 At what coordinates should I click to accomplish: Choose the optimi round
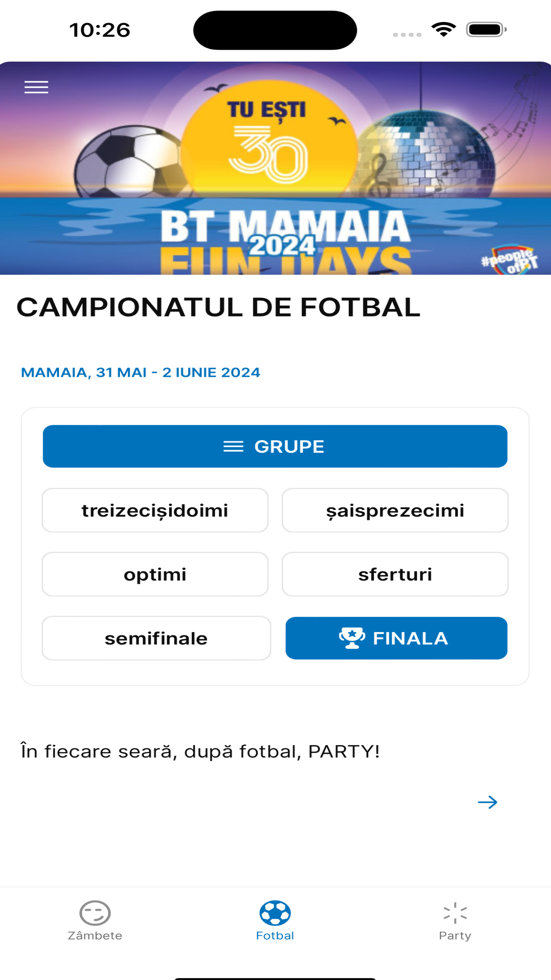coord(155,574)
